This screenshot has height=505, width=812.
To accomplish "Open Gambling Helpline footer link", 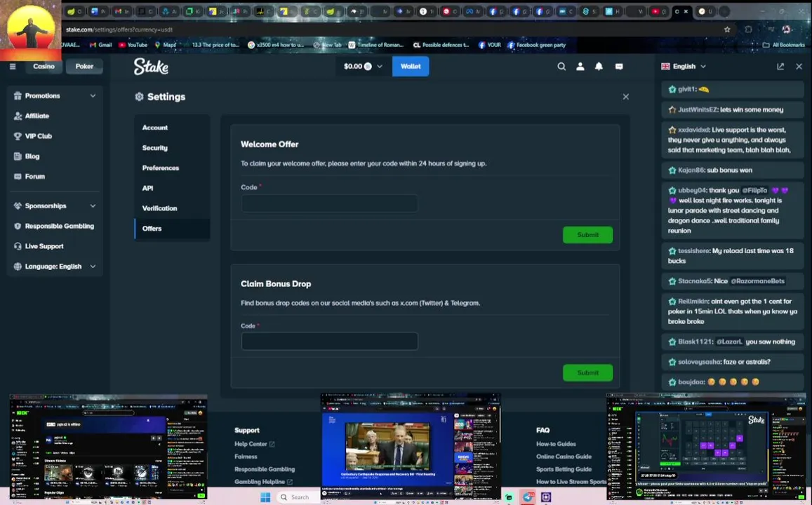I will 263,482.
